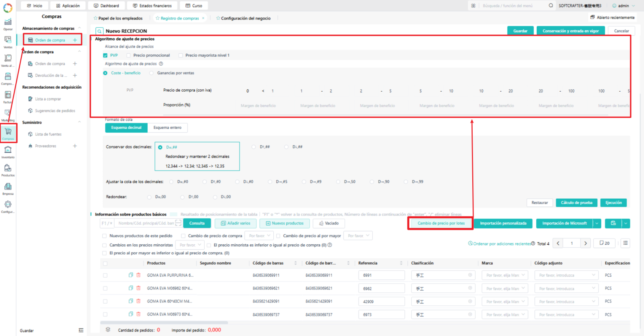Click the plus icon next to Proveedores
Image resolution: width=644 pixels, height=336 pixels.
[x=75, y=146]
